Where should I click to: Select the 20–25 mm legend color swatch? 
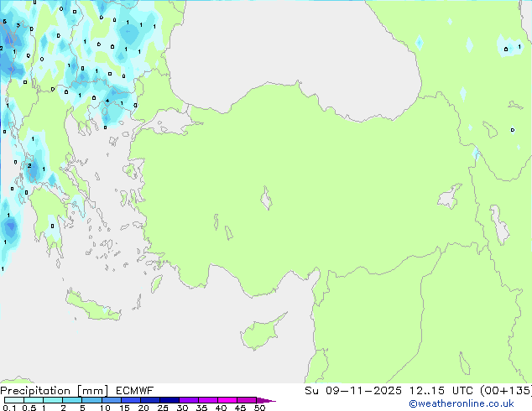pos(150,400)
